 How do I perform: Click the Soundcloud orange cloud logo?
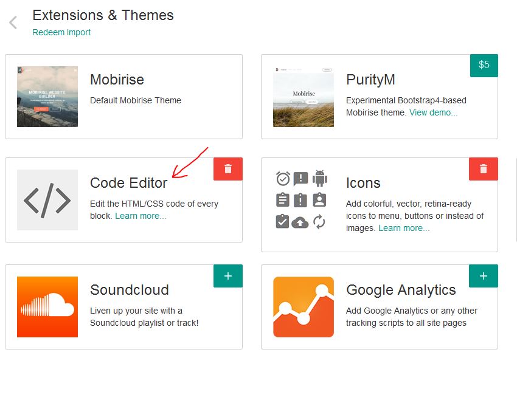47,307
